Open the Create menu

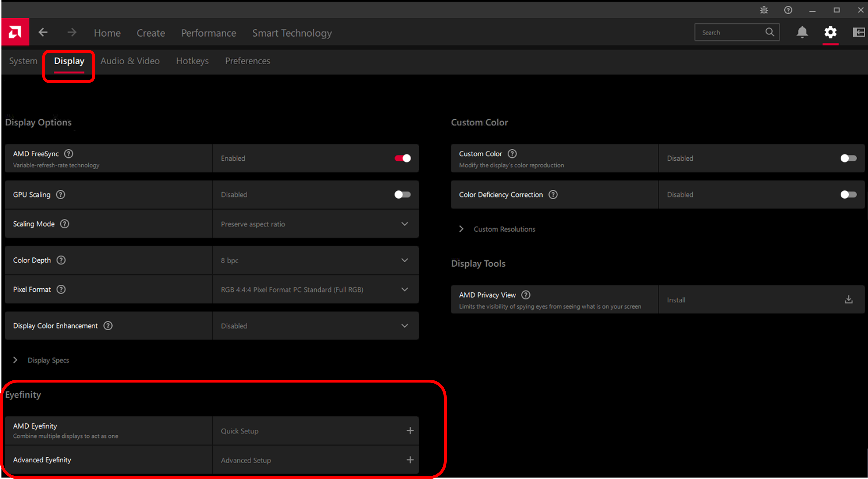[151, 33]
